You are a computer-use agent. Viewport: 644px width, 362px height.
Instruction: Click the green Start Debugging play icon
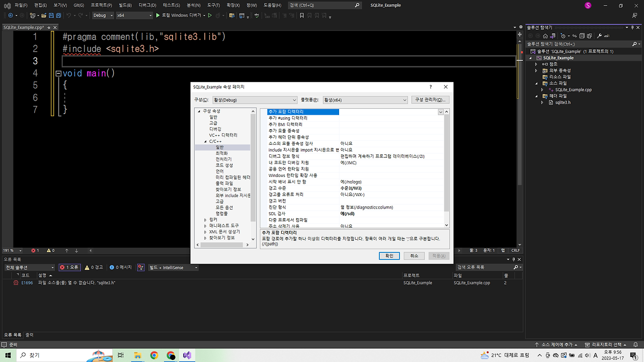point(158,16)
